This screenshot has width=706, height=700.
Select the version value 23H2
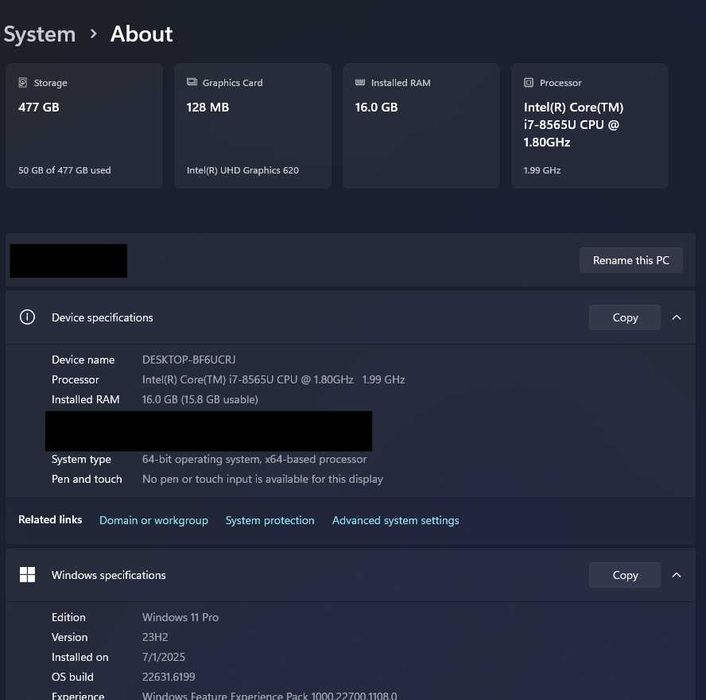click(155, 637)
